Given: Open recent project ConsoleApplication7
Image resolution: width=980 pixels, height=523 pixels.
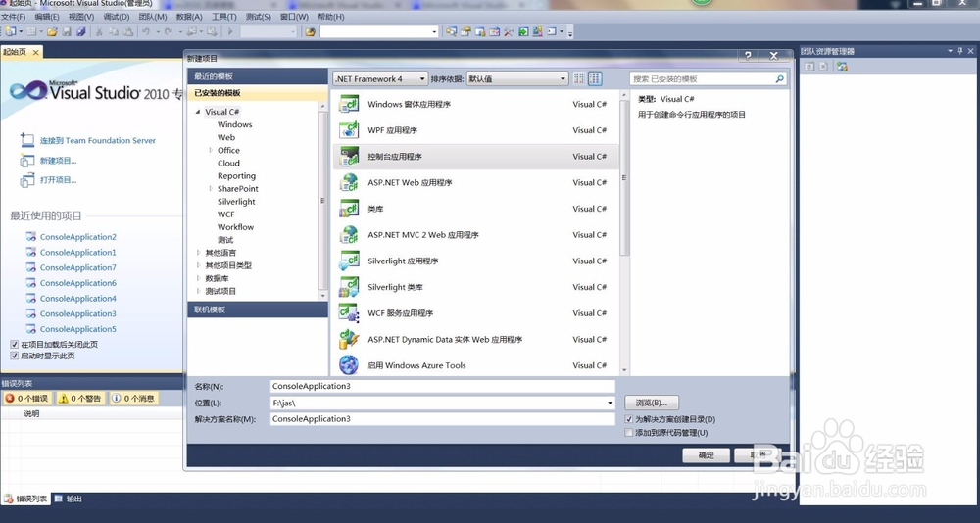Looking at the screenshot, I should click(x=78, y=267).
